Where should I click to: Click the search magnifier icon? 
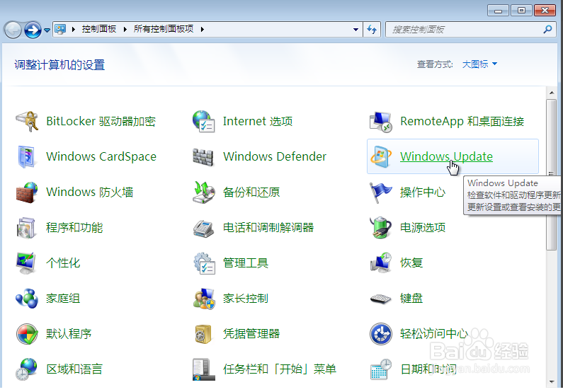(547, 30)
